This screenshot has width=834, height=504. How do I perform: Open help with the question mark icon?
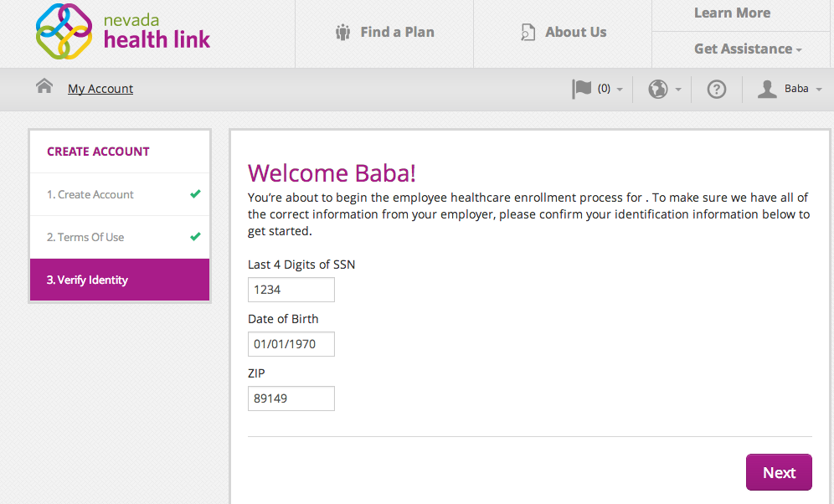[717, 89]
